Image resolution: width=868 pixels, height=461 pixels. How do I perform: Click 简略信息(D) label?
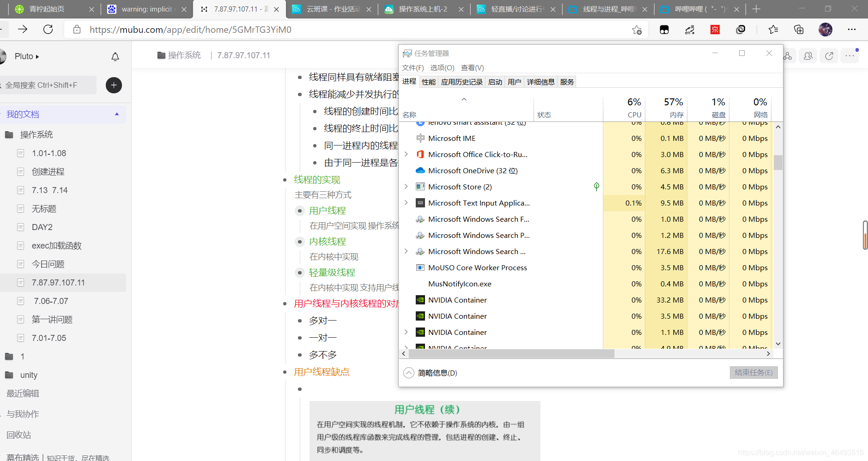(x=437, y=373)
